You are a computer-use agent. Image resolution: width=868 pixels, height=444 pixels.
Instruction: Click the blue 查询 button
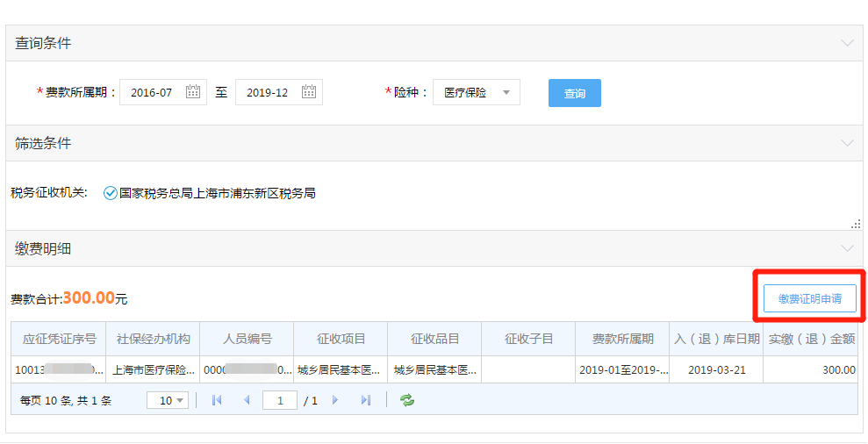(574, 93)
